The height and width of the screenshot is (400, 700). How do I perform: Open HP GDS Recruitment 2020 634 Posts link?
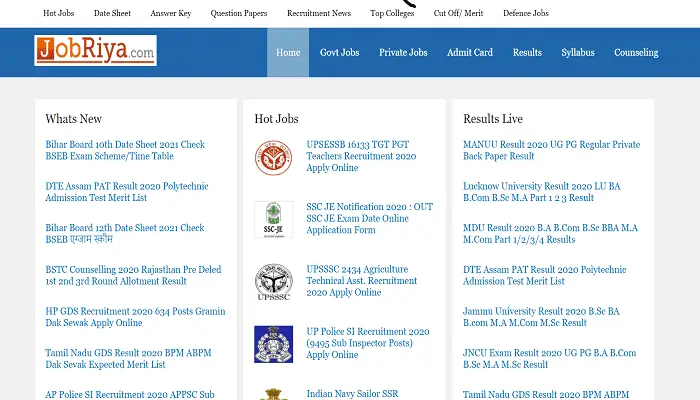point(135,317)
